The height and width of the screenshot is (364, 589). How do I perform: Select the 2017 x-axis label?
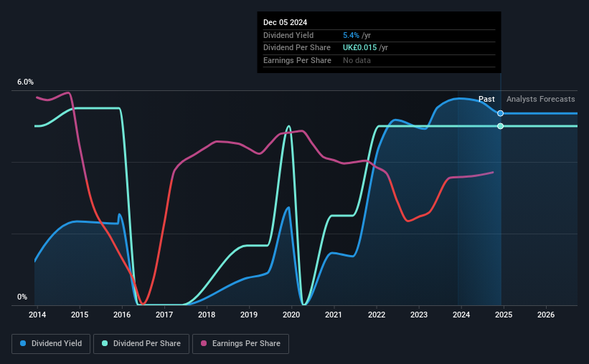(x=164, y=315)
